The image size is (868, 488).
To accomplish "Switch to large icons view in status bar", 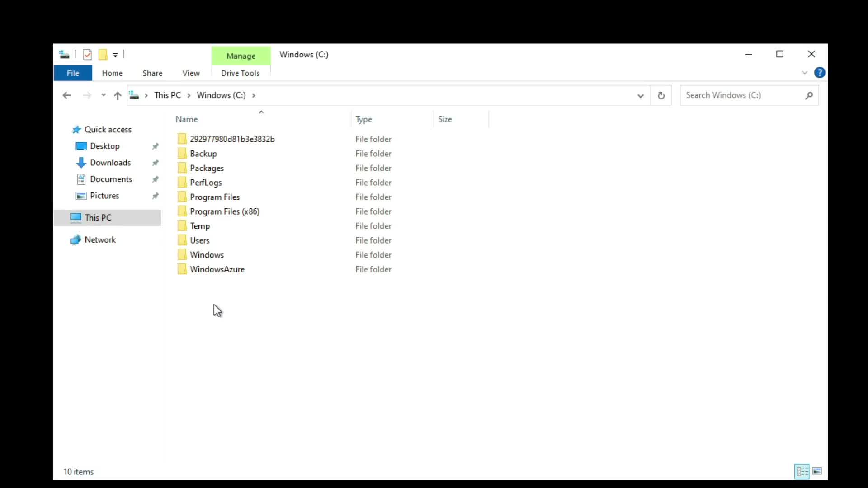I will pos(817,471).
